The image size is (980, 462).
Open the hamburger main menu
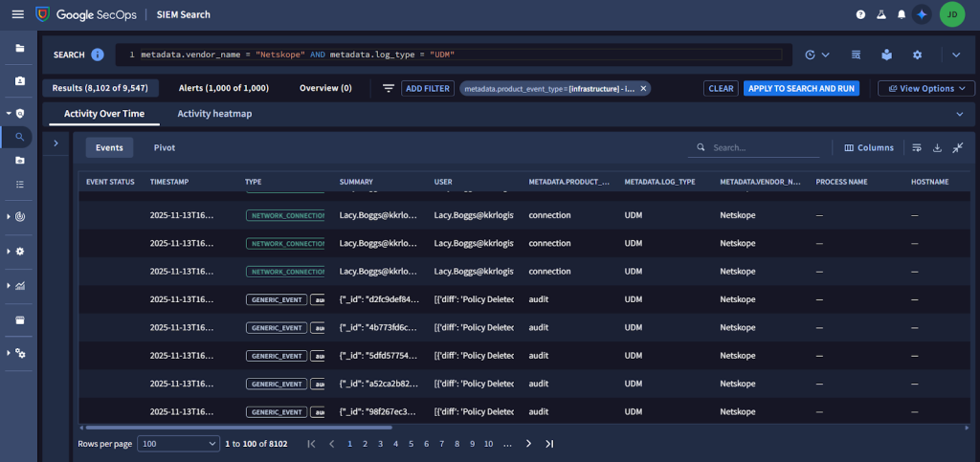click(18, 13)
